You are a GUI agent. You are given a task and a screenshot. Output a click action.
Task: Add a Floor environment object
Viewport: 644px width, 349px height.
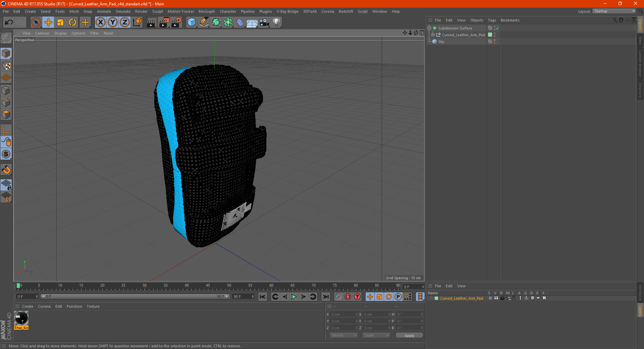pyautogui.click(x=252, y=22)
